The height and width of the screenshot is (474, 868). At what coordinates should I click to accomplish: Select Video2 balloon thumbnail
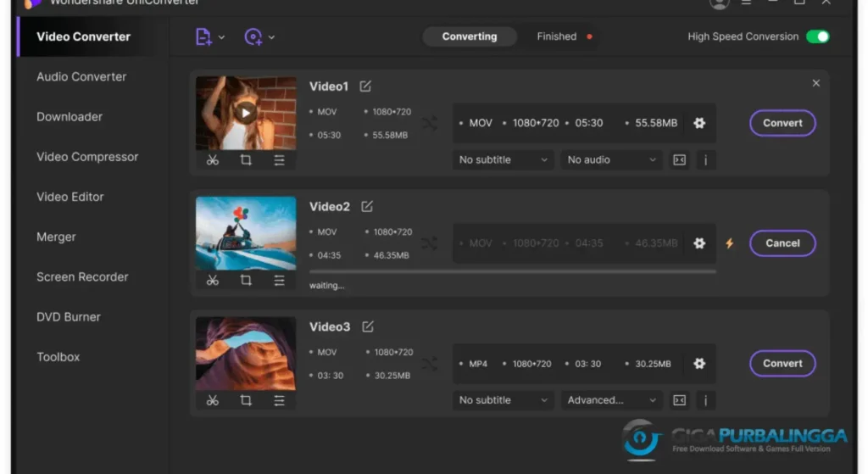coord(246,233)
